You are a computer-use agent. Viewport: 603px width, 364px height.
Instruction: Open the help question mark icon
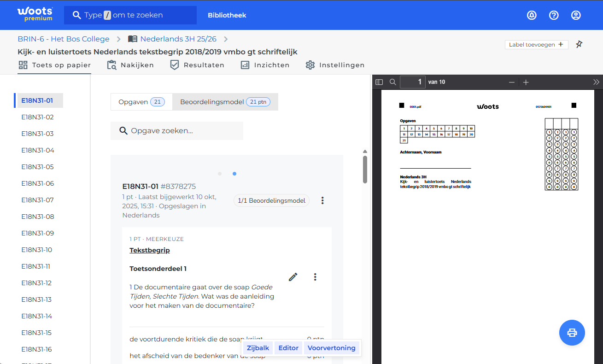pos(554,15)
